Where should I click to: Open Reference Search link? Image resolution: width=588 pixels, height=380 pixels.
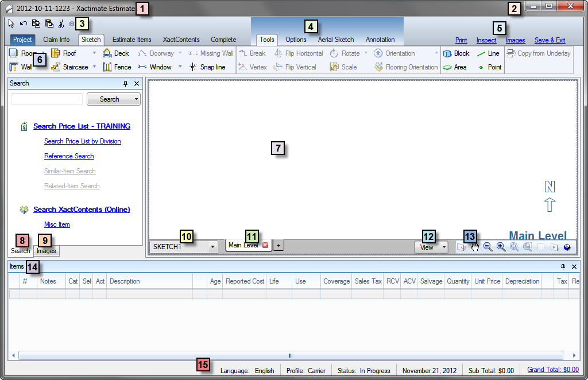(69, 156)
